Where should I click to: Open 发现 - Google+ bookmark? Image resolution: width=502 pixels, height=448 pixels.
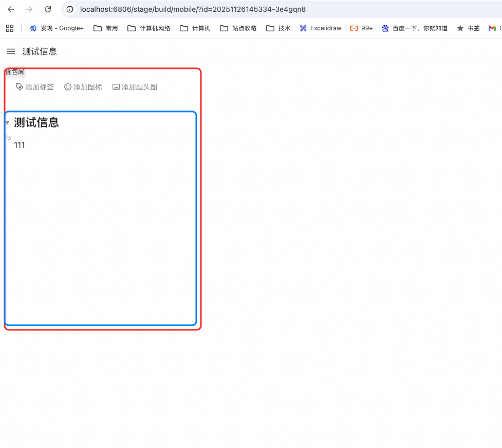click(57, 28)
